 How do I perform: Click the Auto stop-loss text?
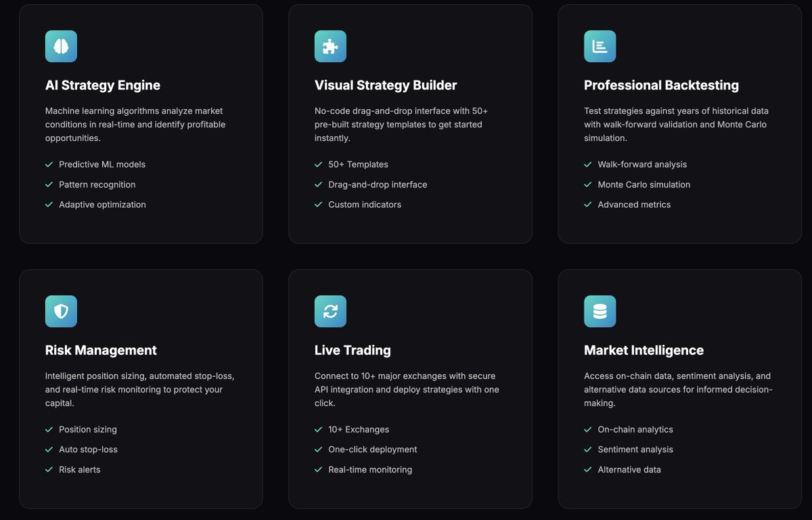point(88,450)
